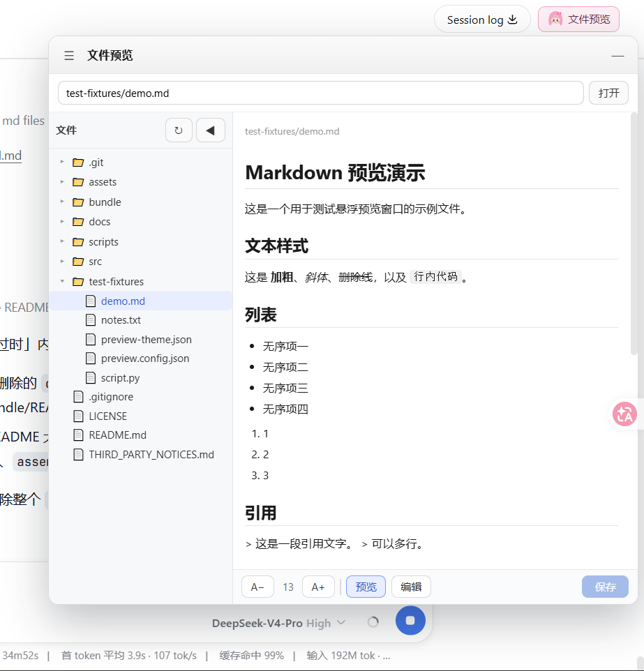Collapse the file sidebar with triangle button
Image resolution: width=644 pixels, height=671 pixels.
click(x=210, y=130)
